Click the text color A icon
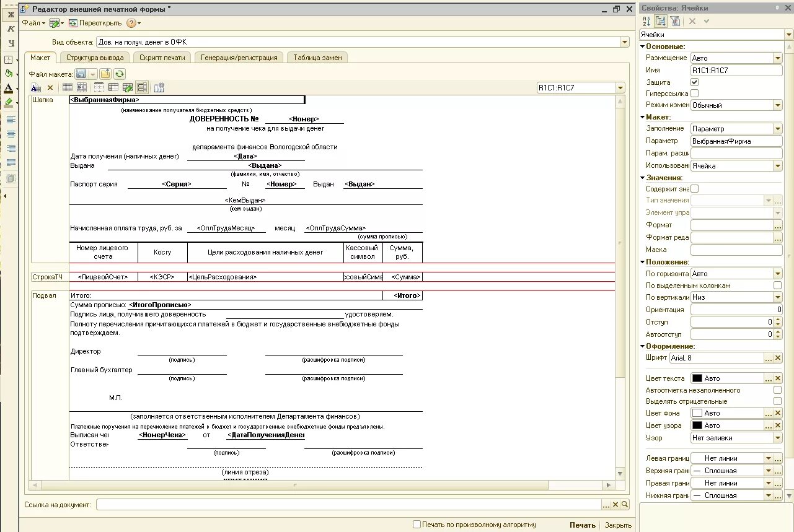The width and height of the screenshot is (794, 532). pyautogui.click(x=9, y=88)
